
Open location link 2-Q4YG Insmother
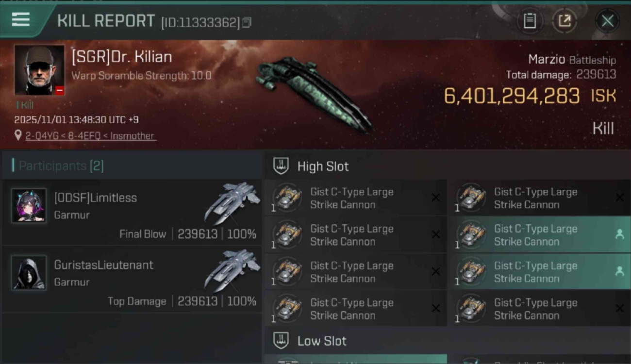(x=90, y=136)
